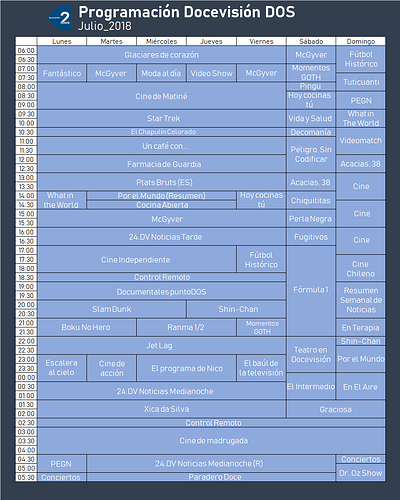Click El Intermedio Saturday cell
The width and height of the screenshot is (400, 500).
[311, 386]
